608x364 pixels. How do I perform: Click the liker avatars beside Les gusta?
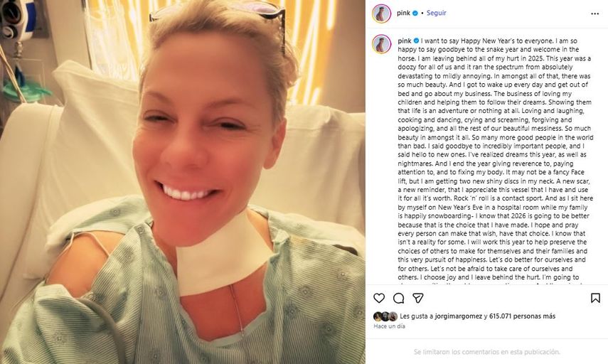(x=385, y=316)
